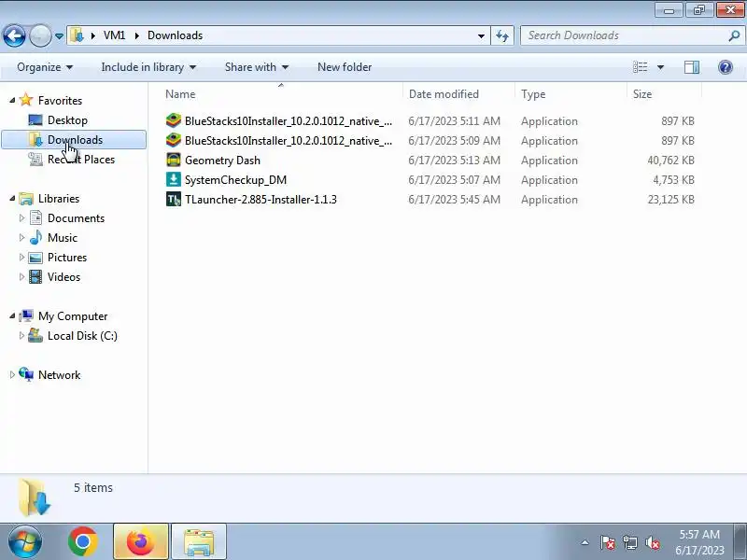The width and height of the screenshot is (747, 560).
Task: Open the Organize menu
Action: [45, 67]
